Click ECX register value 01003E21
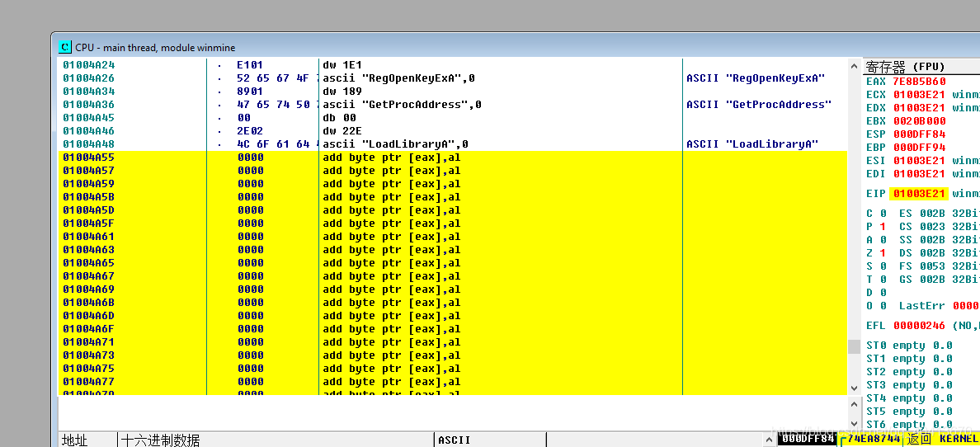Image resolution: width=980 pixels, height=447 pixels. (x=920, y=94)
